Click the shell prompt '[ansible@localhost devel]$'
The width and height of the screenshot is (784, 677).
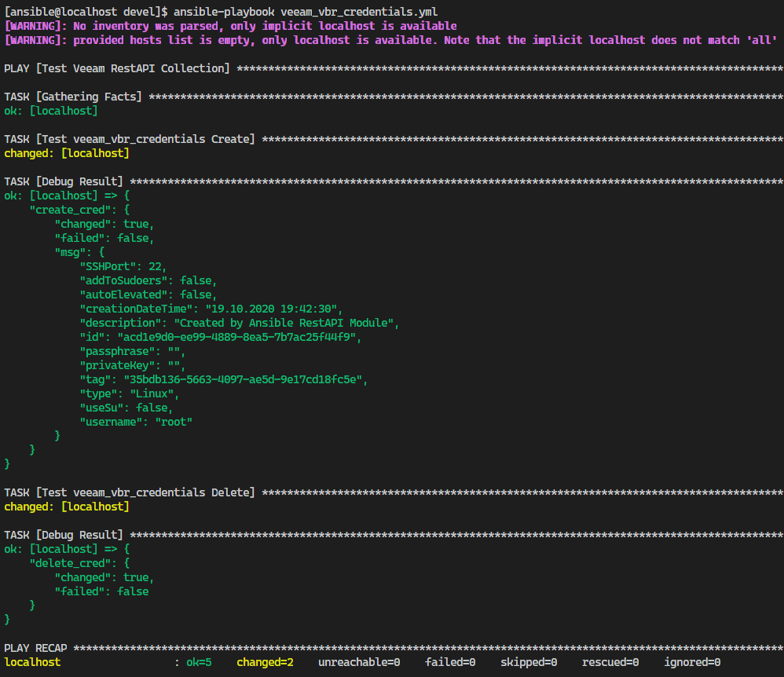tap(86, 12)
